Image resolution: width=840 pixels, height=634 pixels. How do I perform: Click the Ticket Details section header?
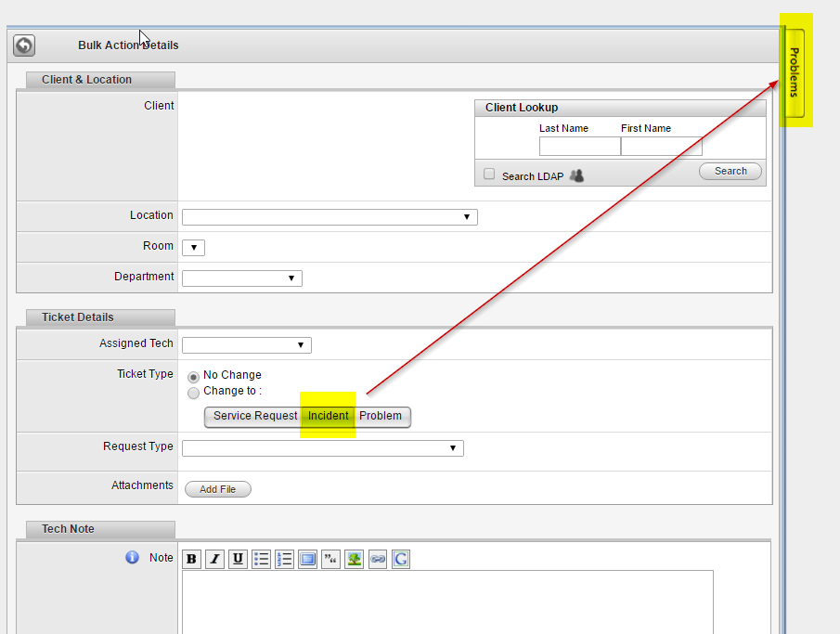[x=100, y=317]
